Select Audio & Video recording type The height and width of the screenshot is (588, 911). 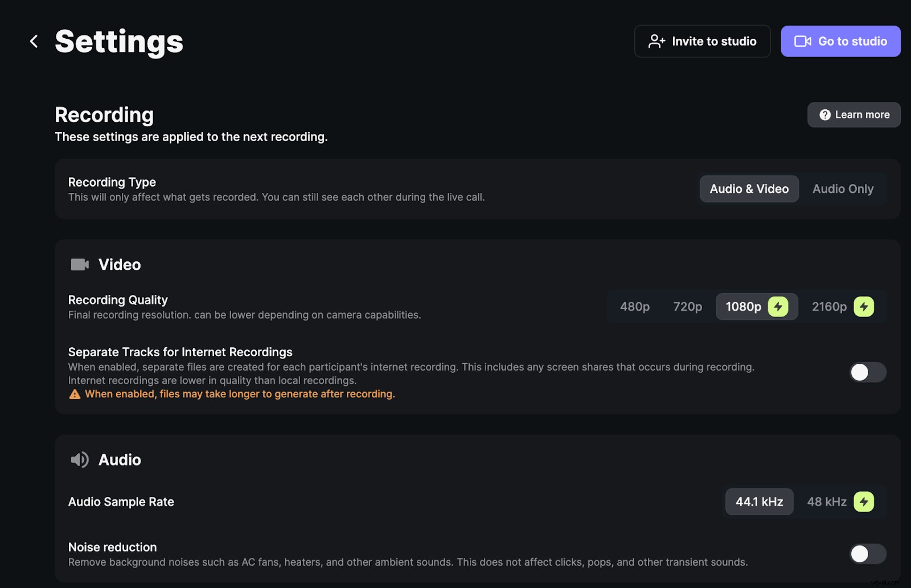point(749,189)
